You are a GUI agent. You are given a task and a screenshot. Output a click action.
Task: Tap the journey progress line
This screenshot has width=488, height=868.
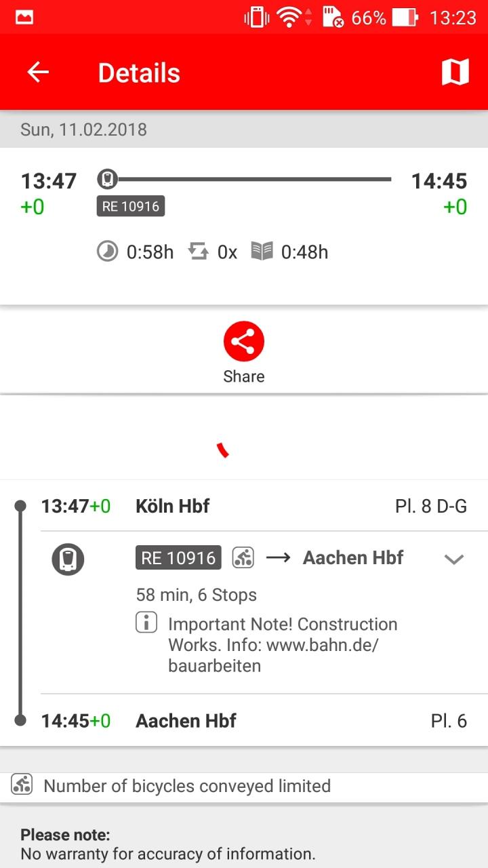254,180
